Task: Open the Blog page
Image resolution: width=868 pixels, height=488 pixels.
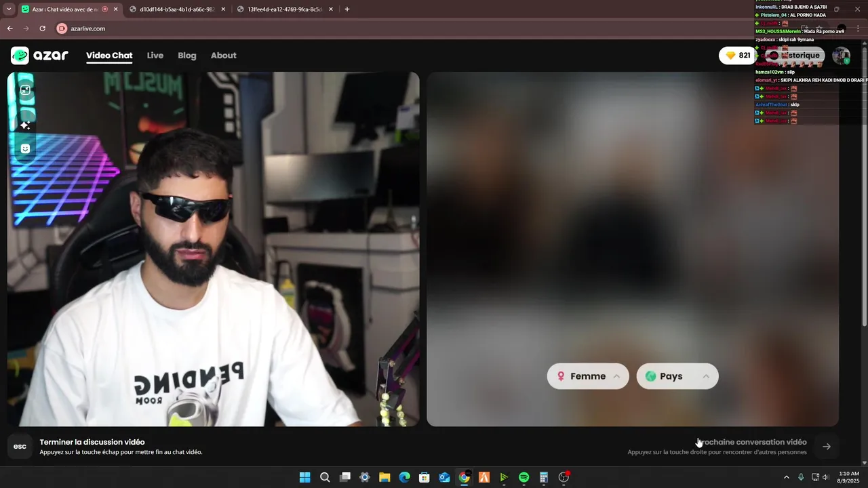Action: (x=187, y=56)
